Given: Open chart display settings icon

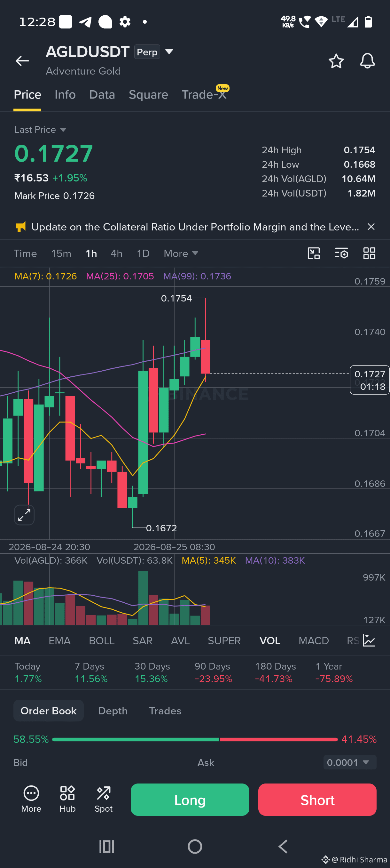Looking at the screenshot, I should click(x=341, y=253).
